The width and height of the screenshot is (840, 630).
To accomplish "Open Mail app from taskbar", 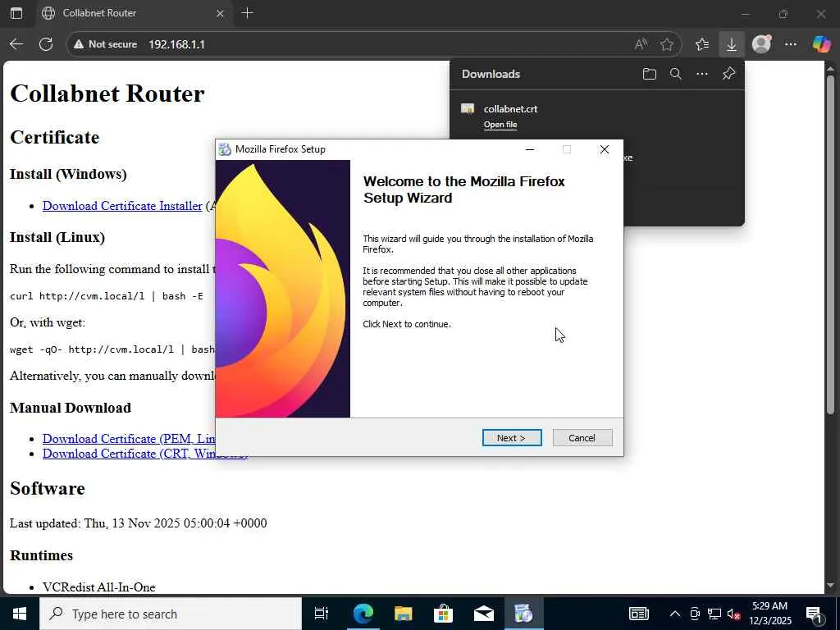I will [x=483, y=614].
